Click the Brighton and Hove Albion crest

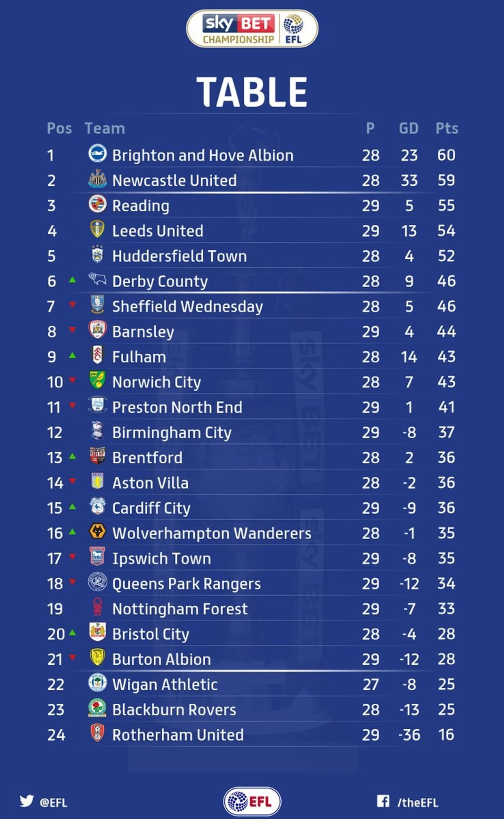(97, 153)
